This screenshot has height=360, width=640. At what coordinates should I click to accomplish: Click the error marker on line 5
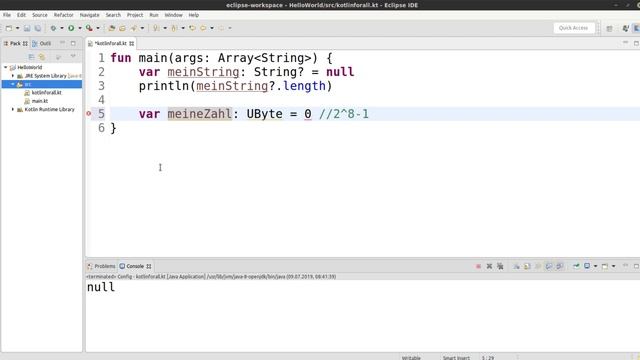coord(89,114)
